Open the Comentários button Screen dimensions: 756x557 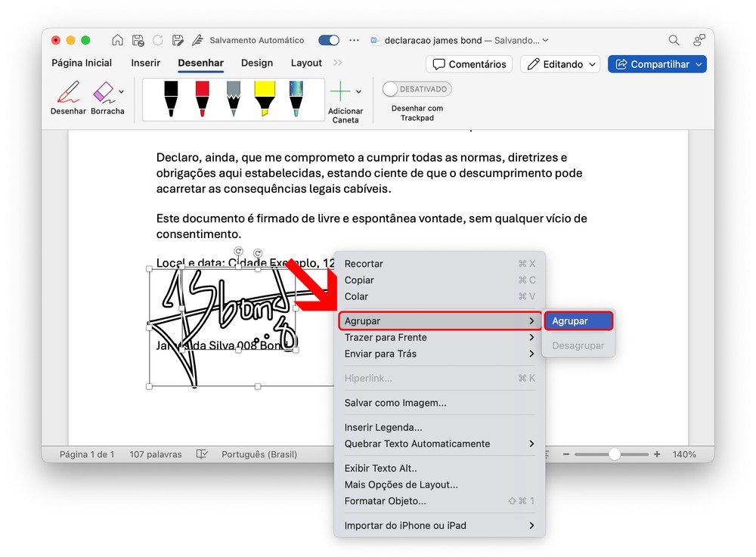[469, 64]
